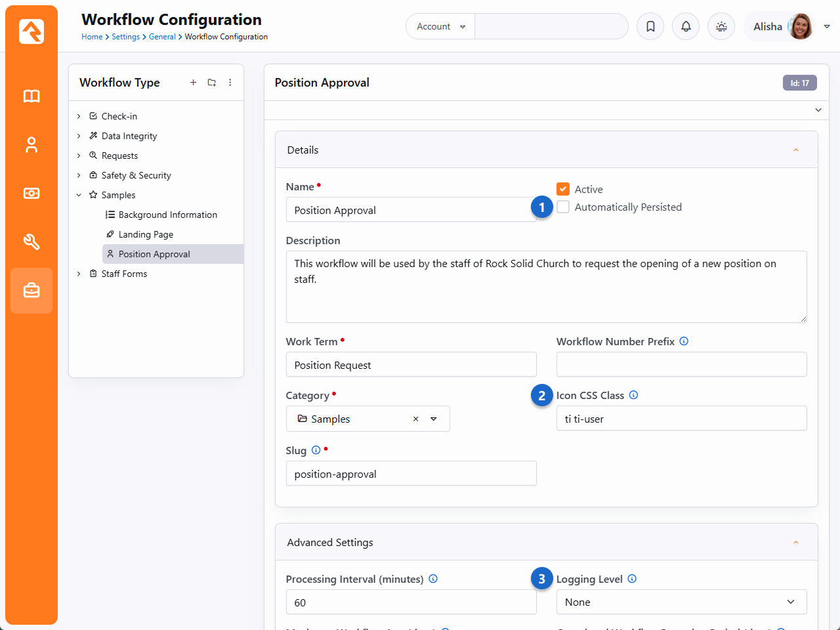Screen dimensions: 840x630
Task: Select Landing Page workflow in tree
Action: [x=146, y=234]
